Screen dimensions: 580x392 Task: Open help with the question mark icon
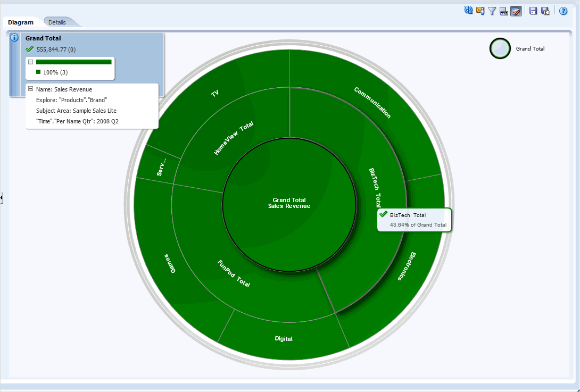[x=564, y=11]
